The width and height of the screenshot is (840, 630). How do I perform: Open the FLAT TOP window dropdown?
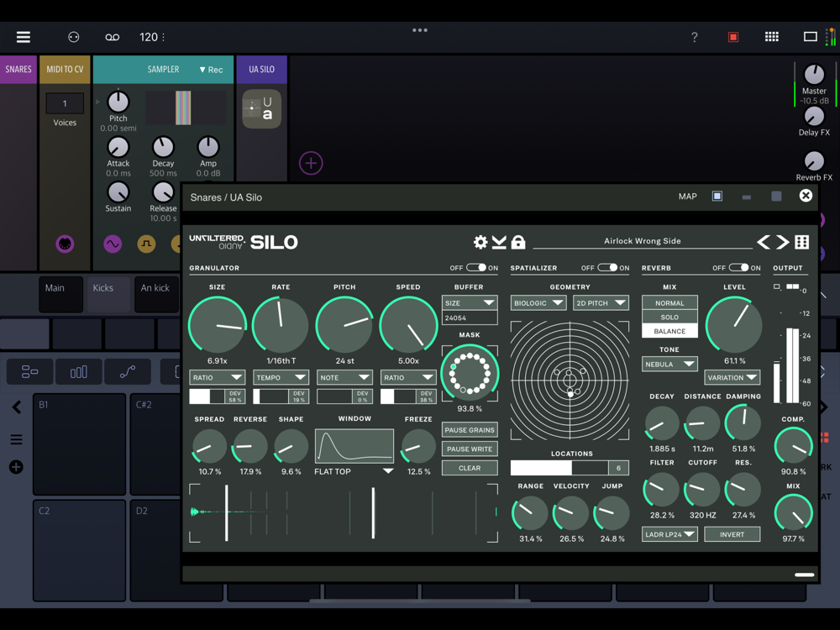point(354,471)
